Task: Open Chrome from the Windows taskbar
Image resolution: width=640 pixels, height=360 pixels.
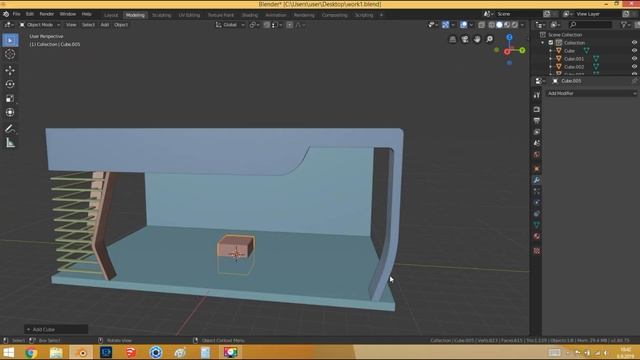Action: click(x=31, y=352)
